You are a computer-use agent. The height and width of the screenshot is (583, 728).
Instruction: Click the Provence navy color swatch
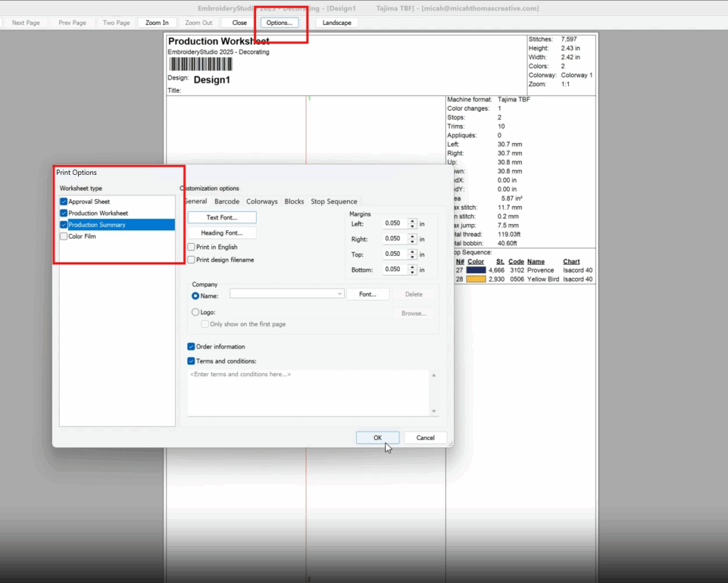pos(476,270)
